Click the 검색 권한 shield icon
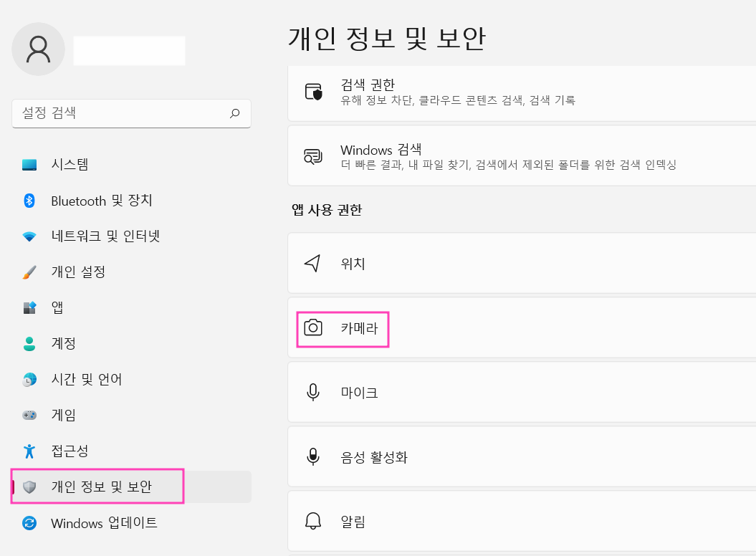This screenshot has height=556, width=756. tap(313, 92)
